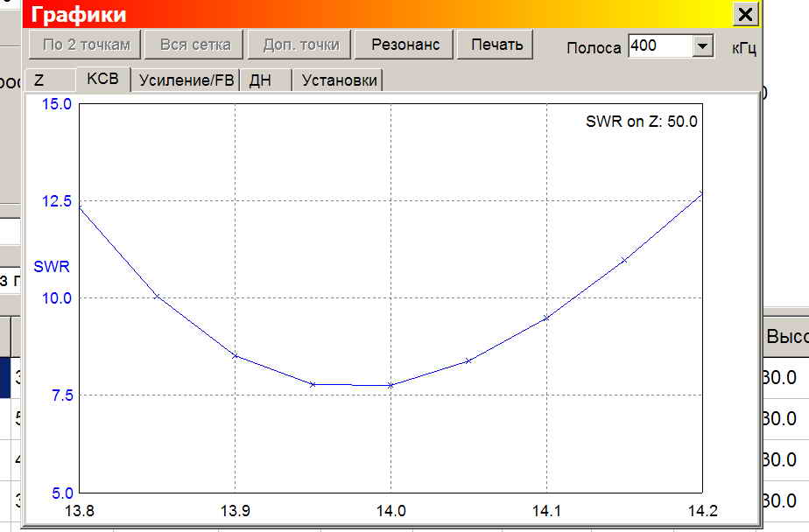809x532 pixels.
Task: Click the curve marker at 13.9 MHz
Action: (x=236, y=356)
